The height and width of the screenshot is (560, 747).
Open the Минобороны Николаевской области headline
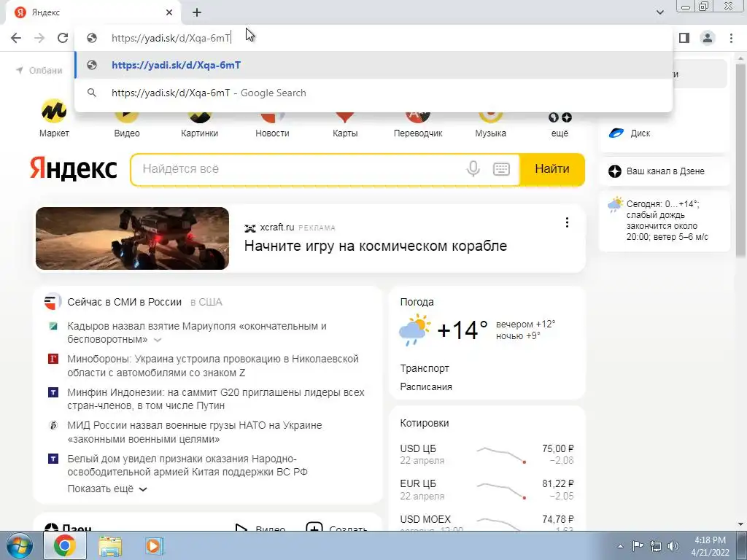click(212, 366)
